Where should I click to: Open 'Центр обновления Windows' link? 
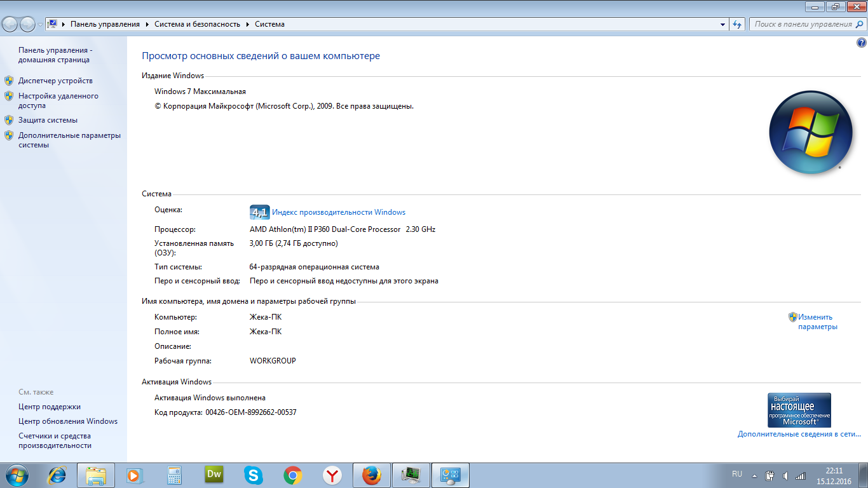coord(68,421)
